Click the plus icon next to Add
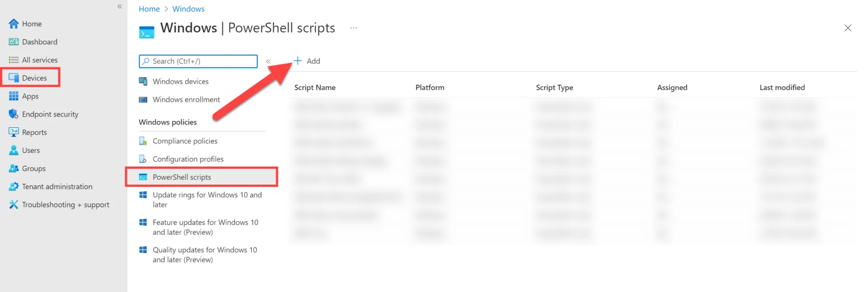 click(x=297, y=60)
